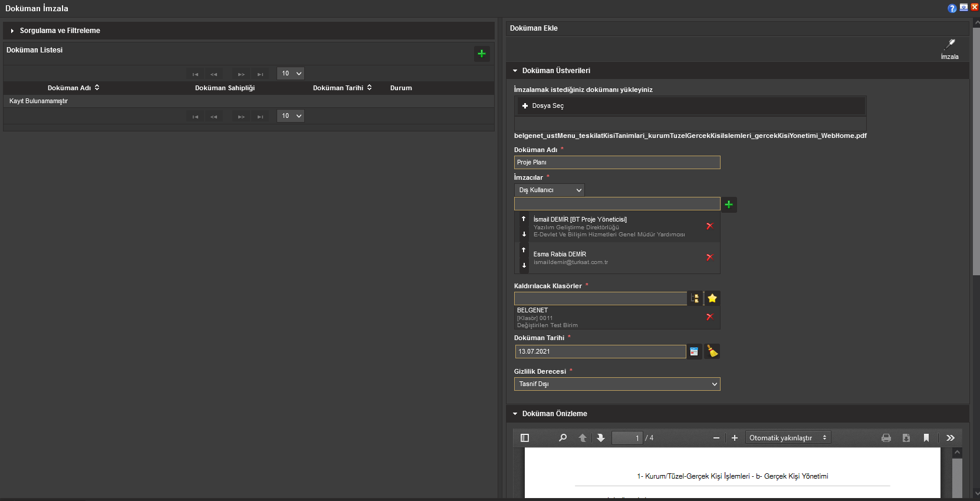Open folder tree browse icon
980x501 pixels.
pyautogui.click(x=695, y=299)
